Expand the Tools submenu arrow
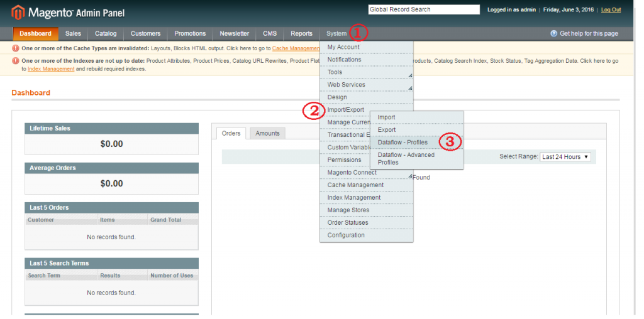The height and width of the screenshot is (319, 644). point(410,75)
